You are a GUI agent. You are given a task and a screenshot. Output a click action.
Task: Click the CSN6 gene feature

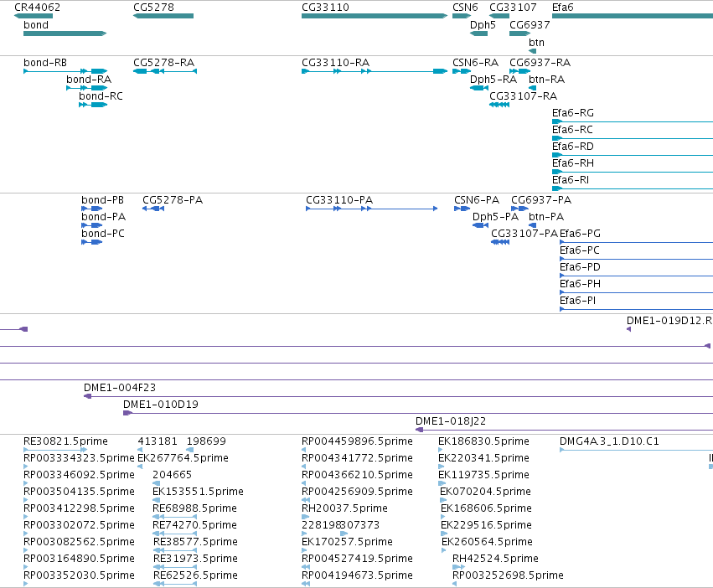click(462, 16)
